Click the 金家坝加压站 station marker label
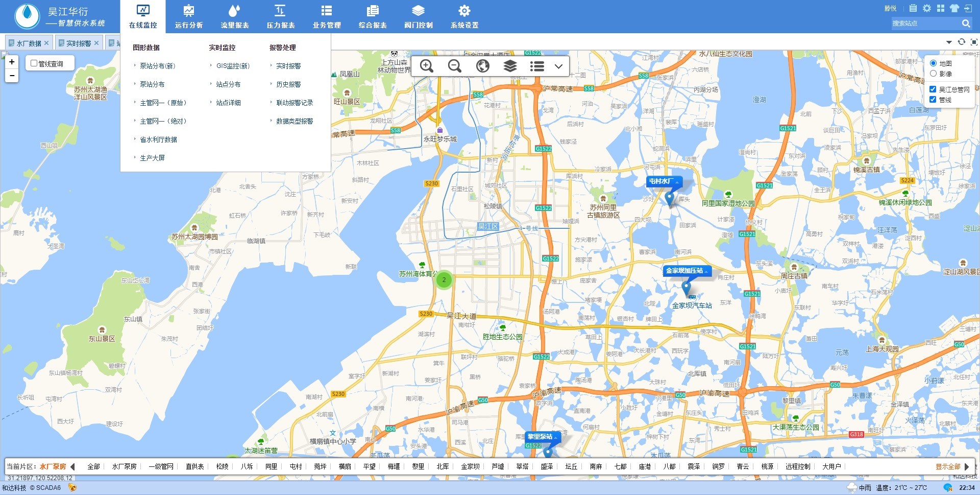This screenshot has height=495, width=980. coord(687,271)
